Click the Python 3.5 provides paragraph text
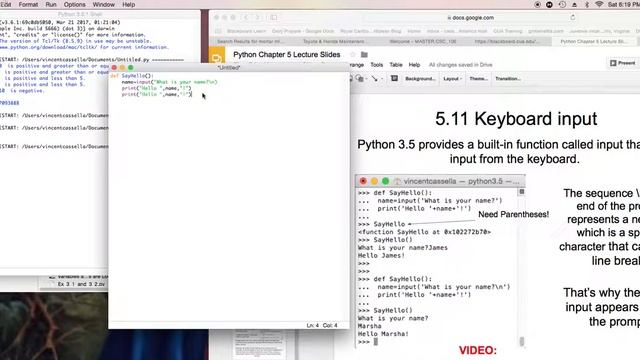Image resolution: width=640 pixels, height=360 pixels. point(499,151)
